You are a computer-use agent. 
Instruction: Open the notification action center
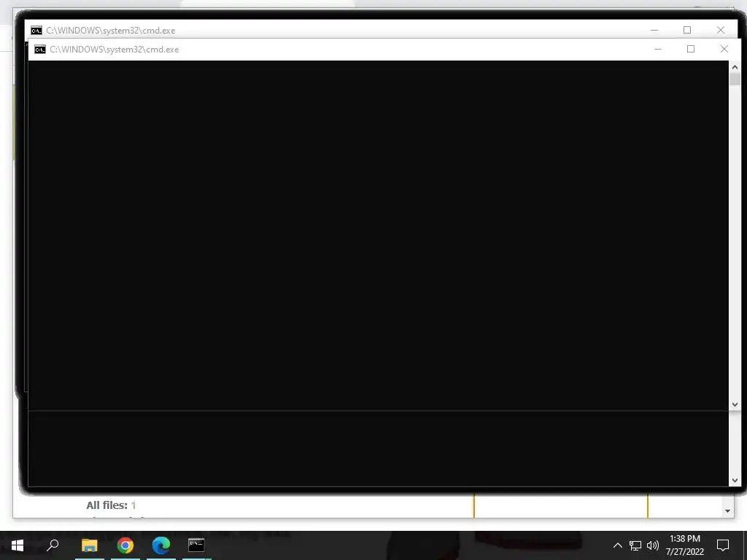coord(723,545)
